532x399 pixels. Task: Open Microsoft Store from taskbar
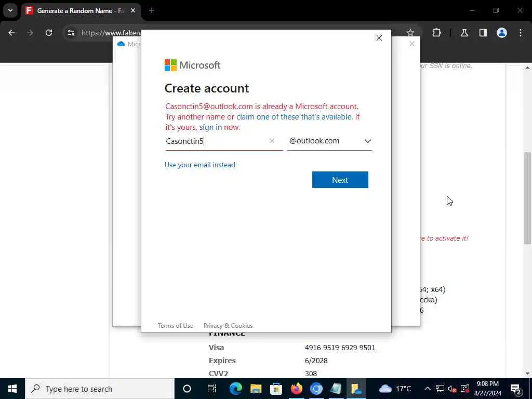pyautogui.click(x=276, y=389)
